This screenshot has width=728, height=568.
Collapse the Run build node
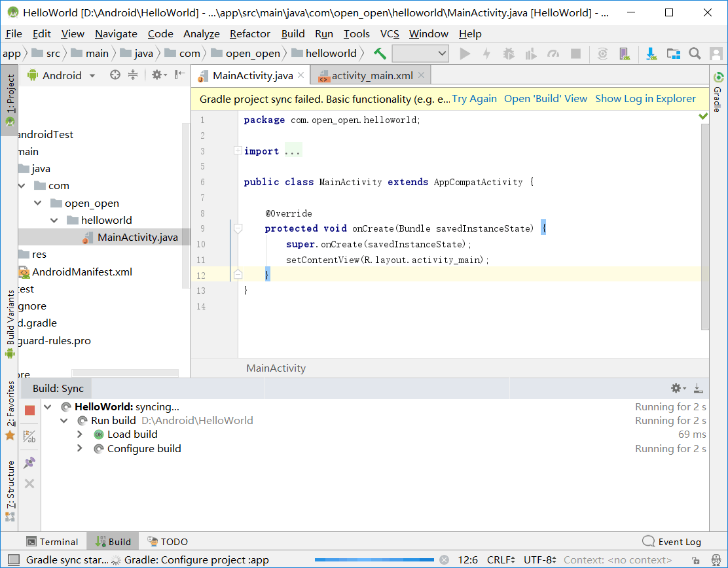point(64,421)
